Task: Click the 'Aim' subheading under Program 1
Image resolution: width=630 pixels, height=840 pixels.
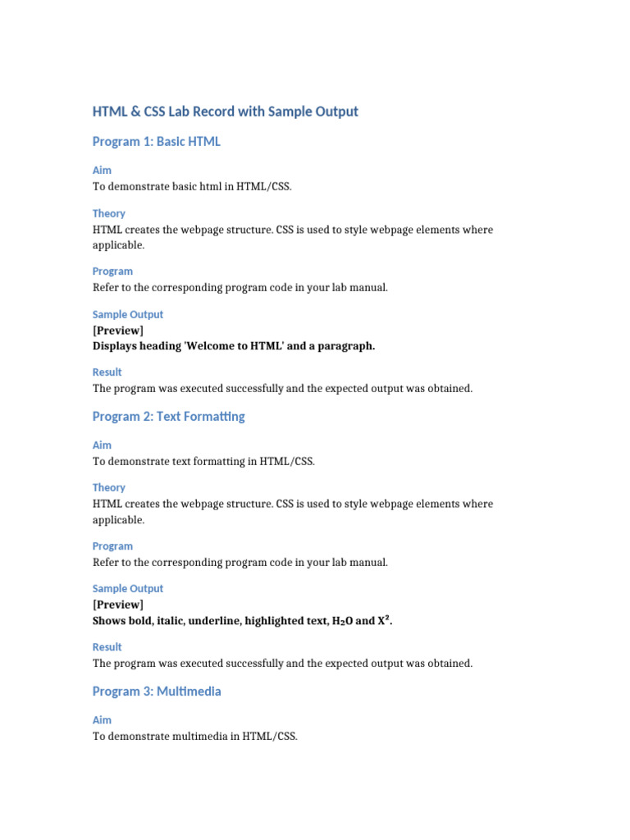Action: [x=102, y=171]
